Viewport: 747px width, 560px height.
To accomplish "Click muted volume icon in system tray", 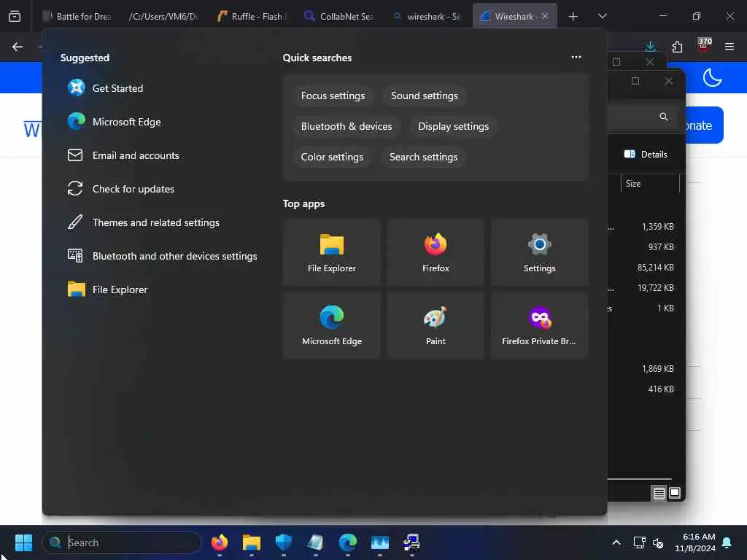I will 658,542.
